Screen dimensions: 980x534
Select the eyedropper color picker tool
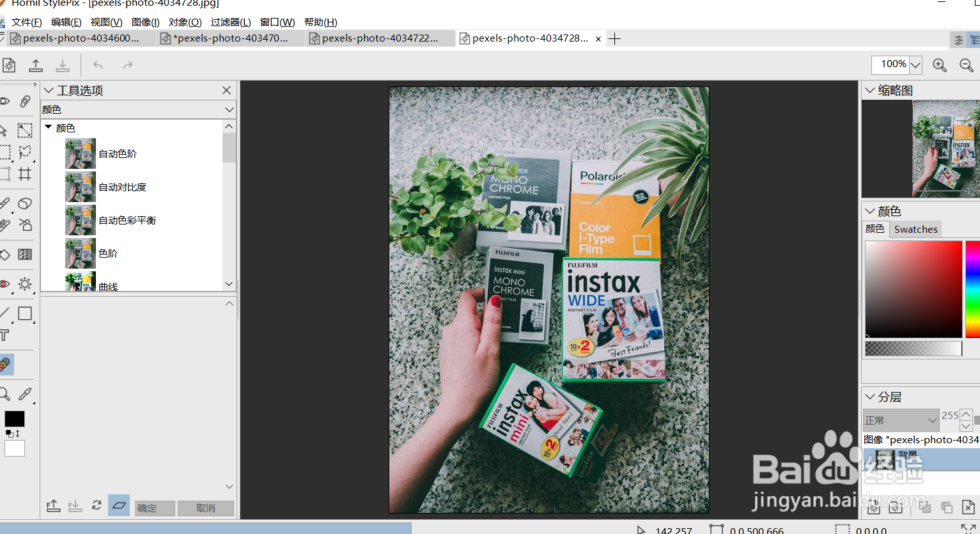tap(25, 394)
